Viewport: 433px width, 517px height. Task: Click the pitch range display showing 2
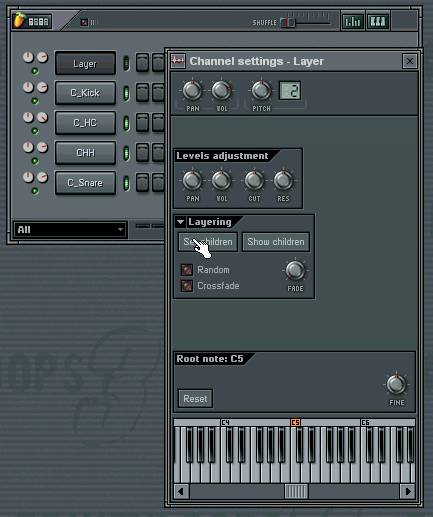pos(290,91)
